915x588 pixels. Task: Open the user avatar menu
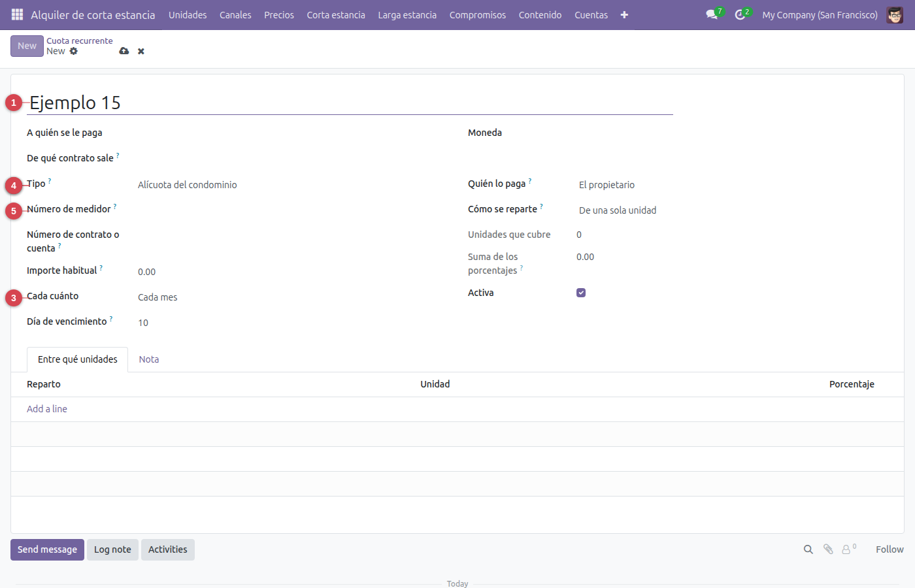895,14
